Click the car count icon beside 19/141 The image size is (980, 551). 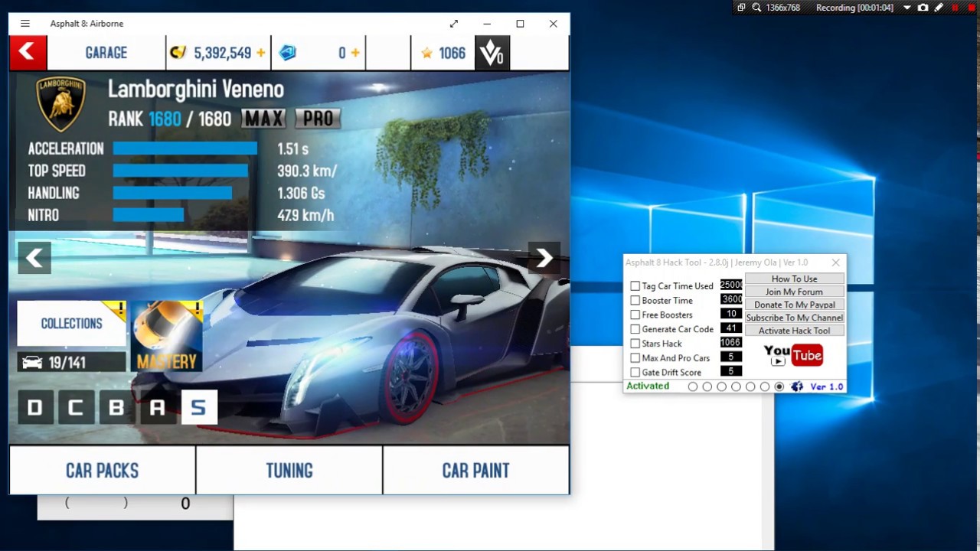pyautogui.click(x=32, y=363)
